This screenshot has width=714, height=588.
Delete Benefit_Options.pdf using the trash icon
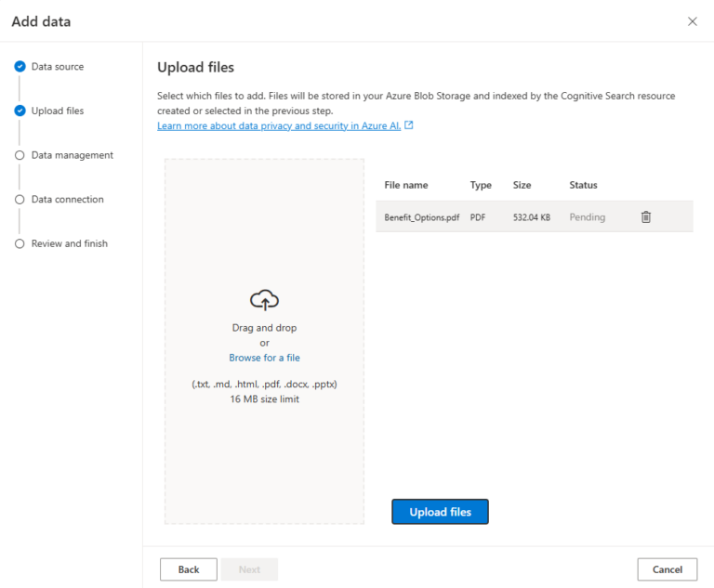(645, 217)
